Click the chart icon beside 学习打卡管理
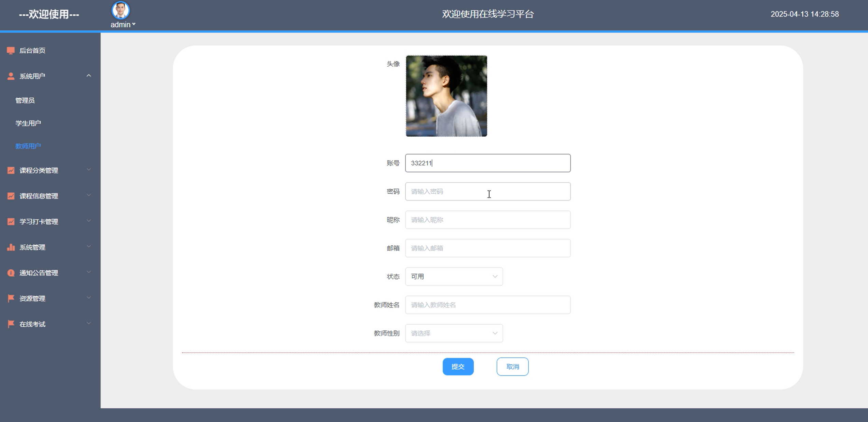 (x=11, y=221)
